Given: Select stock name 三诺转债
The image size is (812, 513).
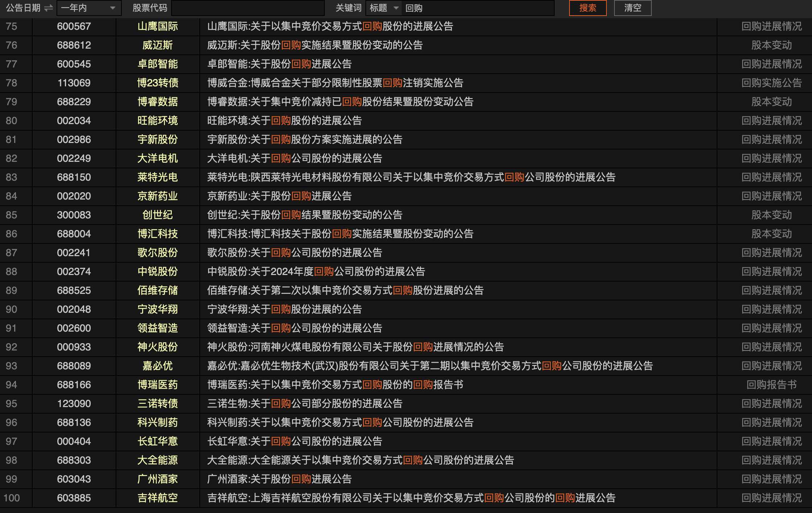Looking at the screenshot, I should pyautogui.click(x=157, y=404).
